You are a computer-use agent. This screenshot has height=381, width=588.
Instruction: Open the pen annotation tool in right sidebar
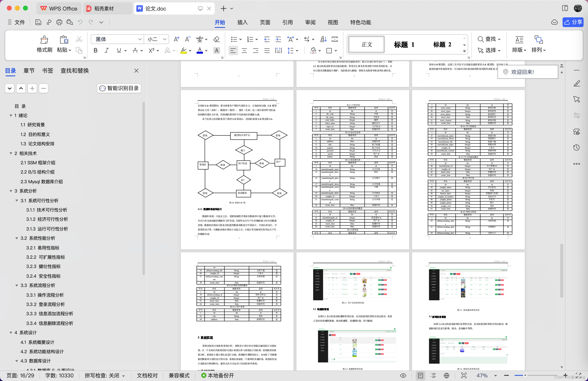click(577, 84)
